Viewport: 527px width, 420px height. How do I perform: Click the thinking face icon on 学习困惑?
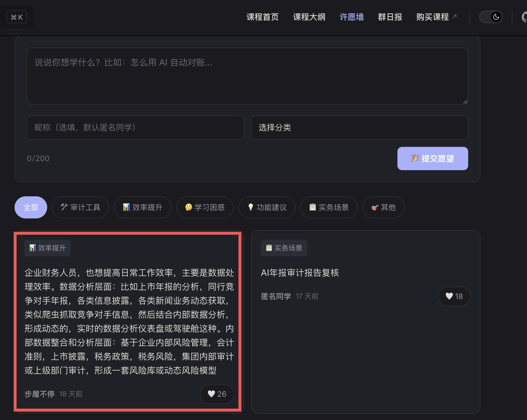tap(188, 207)
